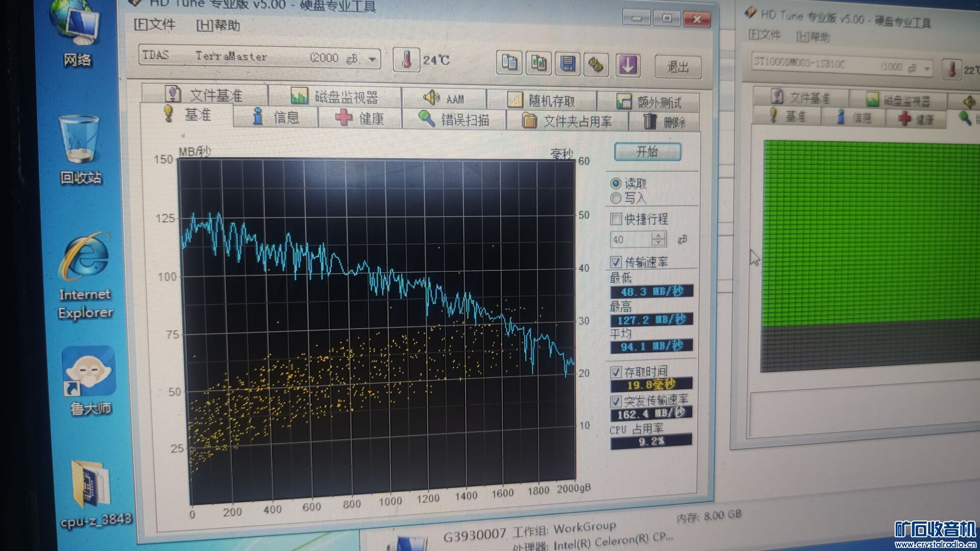Viewport: 980px width, 551px height.
Task: Click the 127.2 MB/秒 maximum value
Action: [651, 320]
